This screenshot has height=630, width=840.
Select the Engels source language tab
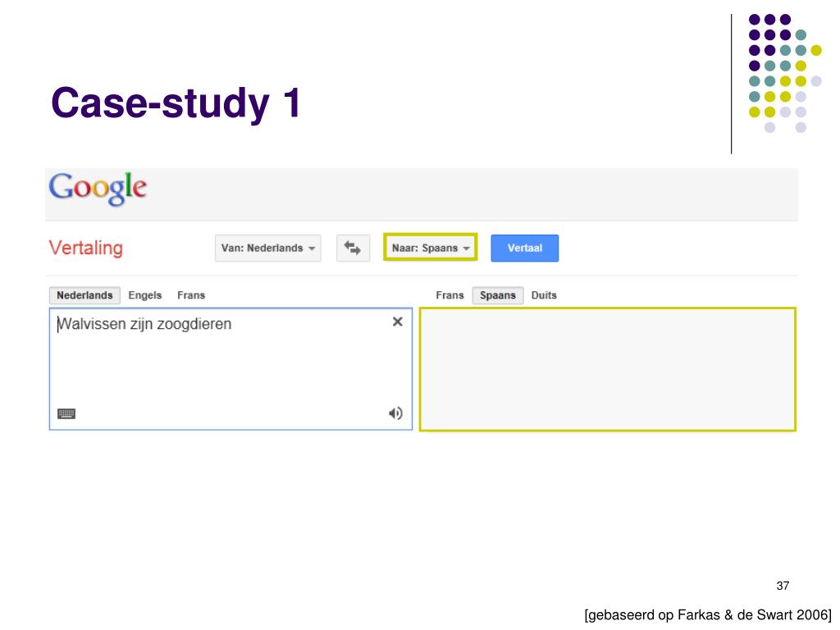pos(144,295)
